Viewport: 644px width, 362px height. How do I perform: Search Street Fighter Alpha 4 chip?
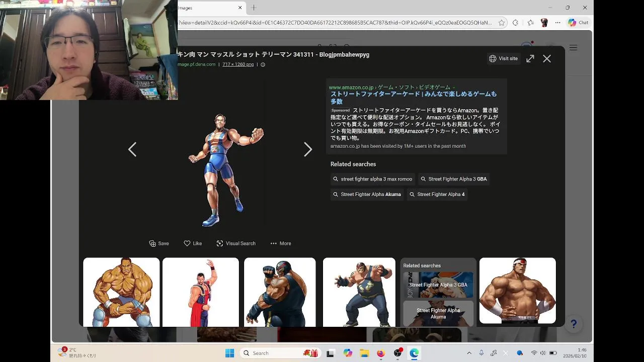click(437, 195)
